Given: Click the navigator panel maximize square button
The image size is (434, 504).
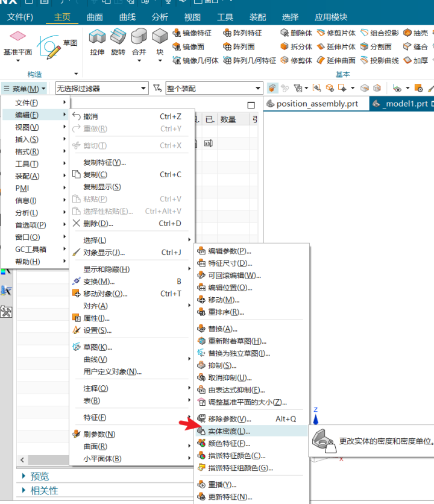Looking at the screenshot, I should pos(251,105).
